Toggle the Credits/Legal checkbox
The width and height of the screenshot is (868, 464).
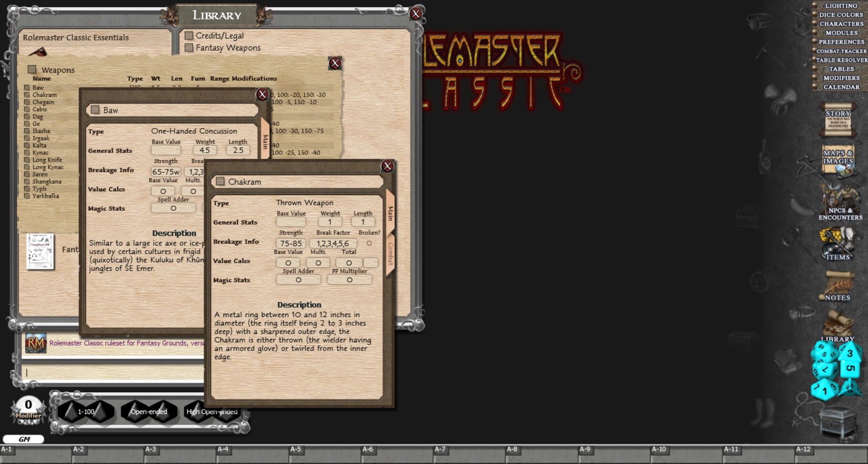(189, 35)
